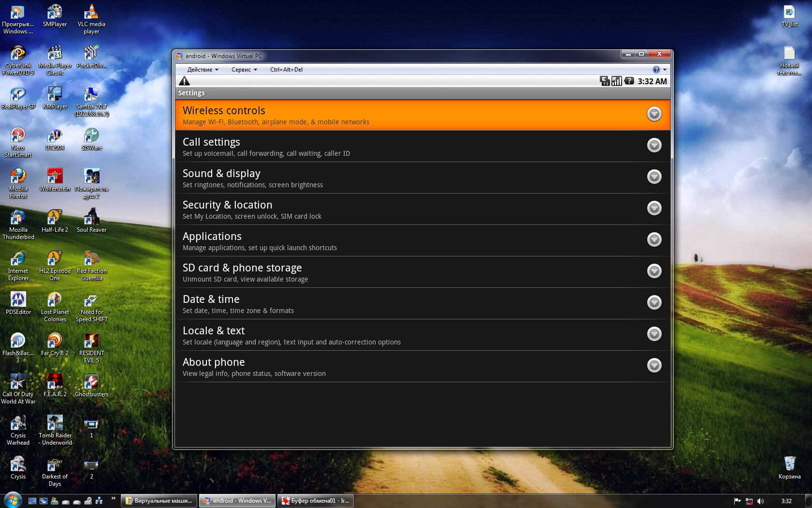Open the Help dropdown arrow

click(x=665, y=70)
